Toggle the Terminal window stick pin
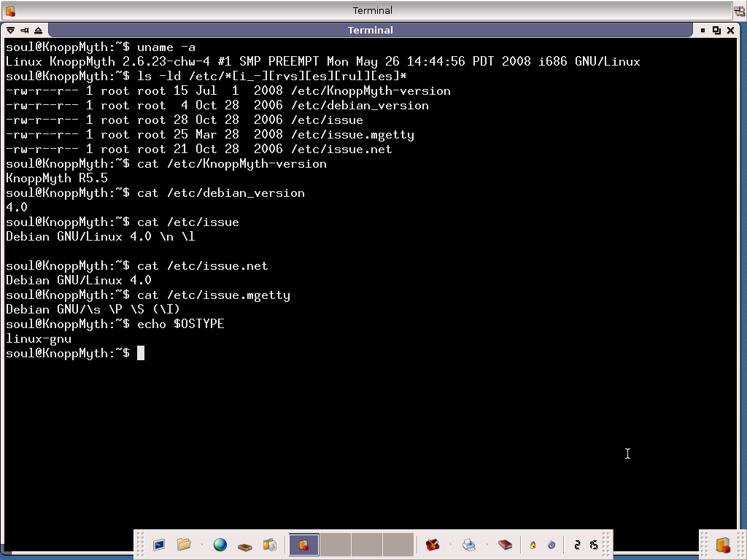This screenshot has height=560, width=747. click(24, 30)
